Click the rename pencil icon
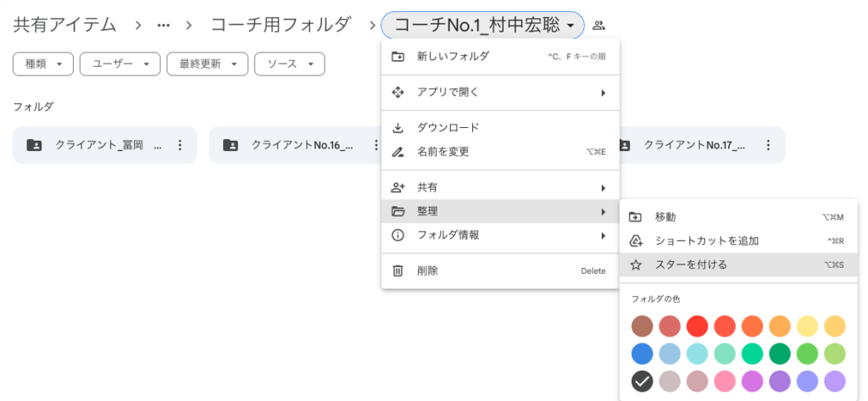The height and width of the screenshot is (401, 868). [x=398, y=152]
